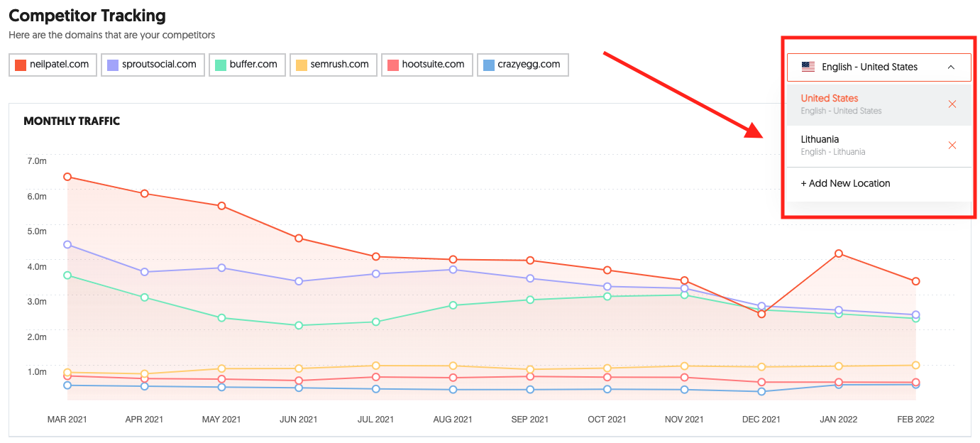This screenshot has height=443, width=980.
Task: Toggle buffer.com series in legend
Action: coord(246,65)
